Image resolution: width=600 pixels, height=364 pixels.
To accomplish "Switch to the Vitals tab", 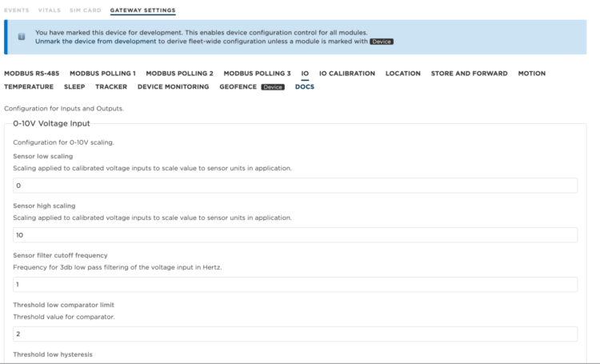I will pyautogui.click(x=51, y=10).
